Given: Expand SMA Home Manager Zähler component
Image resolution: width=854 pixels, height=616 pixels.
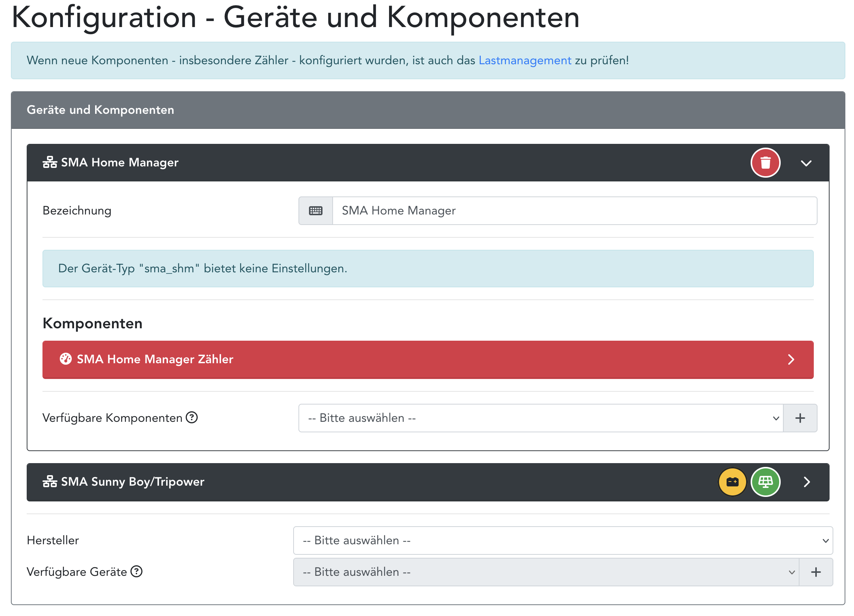Looking at the screenshot, I should pos(790,359).
